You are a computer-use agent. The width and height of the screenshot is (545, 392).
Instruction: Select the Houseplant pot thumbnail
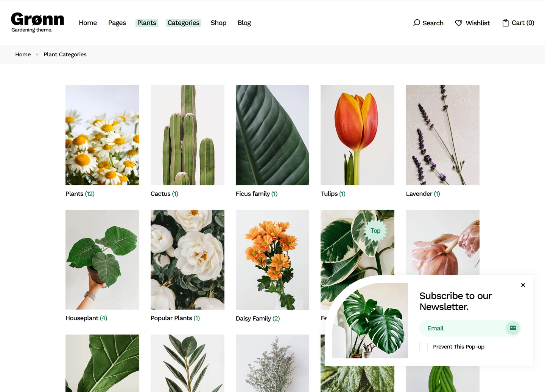coord(102,260)
